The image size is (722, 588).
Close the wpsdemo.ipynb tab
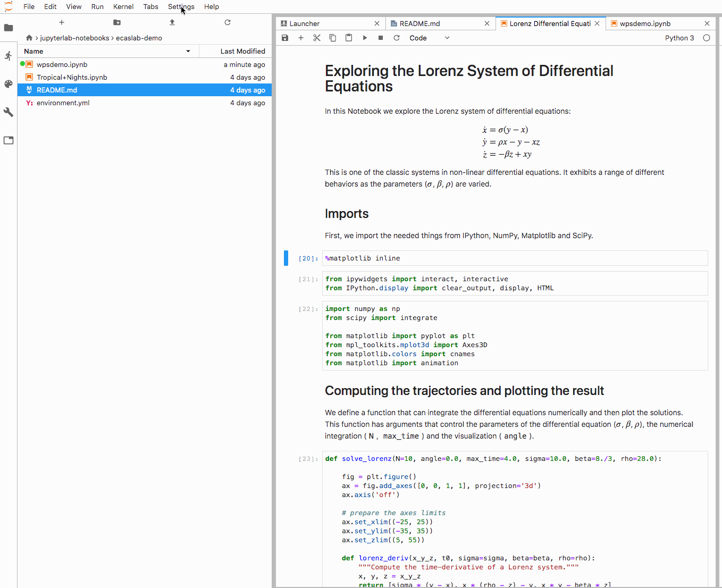coord(707,23)
